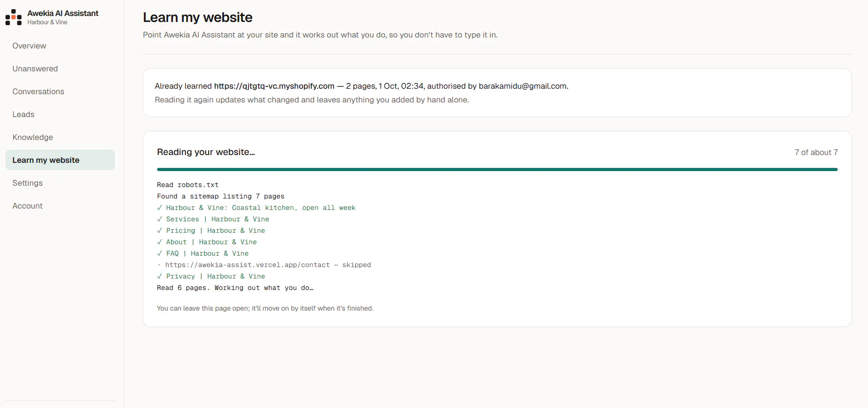Click the skipped contact URL log line
Image resolution: width=868 pixels, height=408 pixels.
coord(264,265)
